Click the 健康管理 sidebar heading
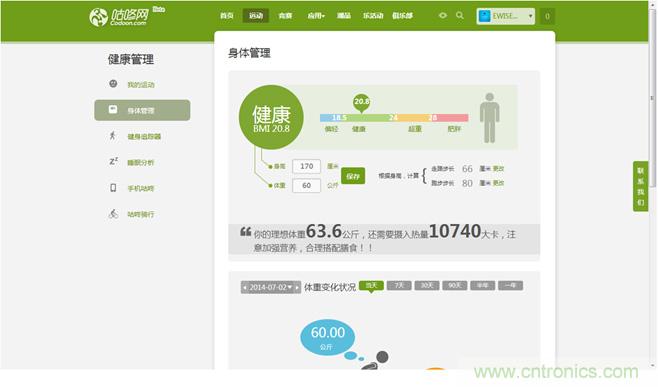Viewport: 658px width, 387px height. 131,60
